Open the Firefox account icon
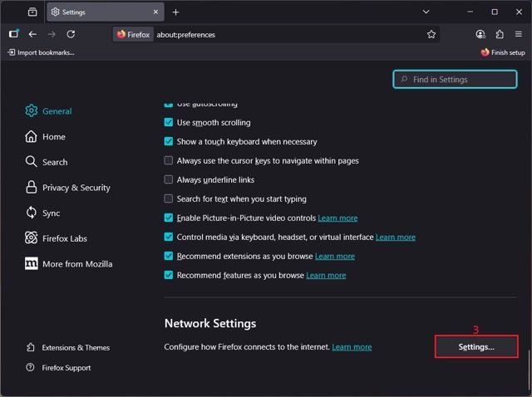This screenshot has width=532, height=397. coord(480,34)
